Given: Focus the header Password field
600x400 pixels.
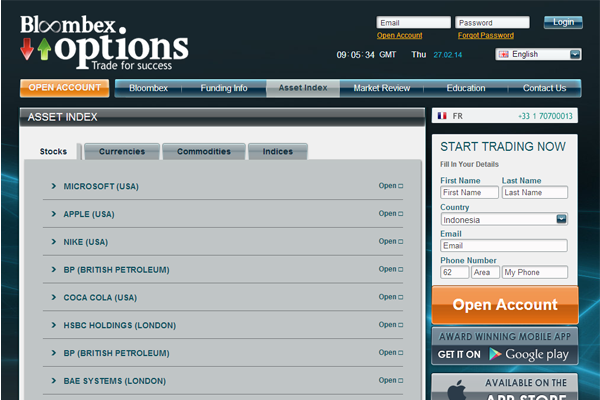Looking at the screenshot, I should tap(492, 23).
